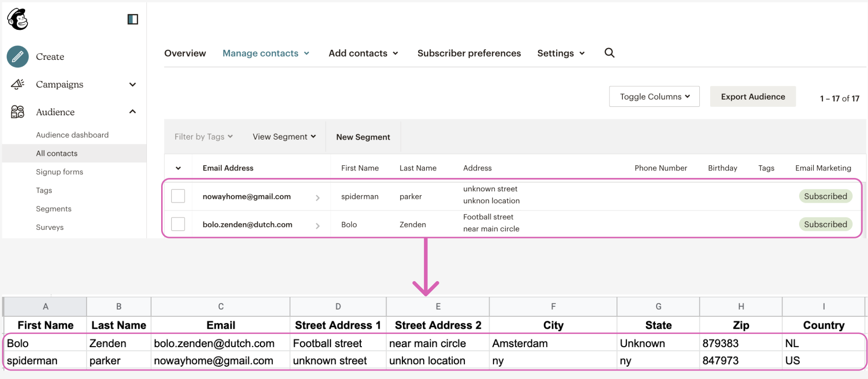Click the Audience people icon
Image resolution: width=868 pixels, height=379 pixels.
point(18,112)
